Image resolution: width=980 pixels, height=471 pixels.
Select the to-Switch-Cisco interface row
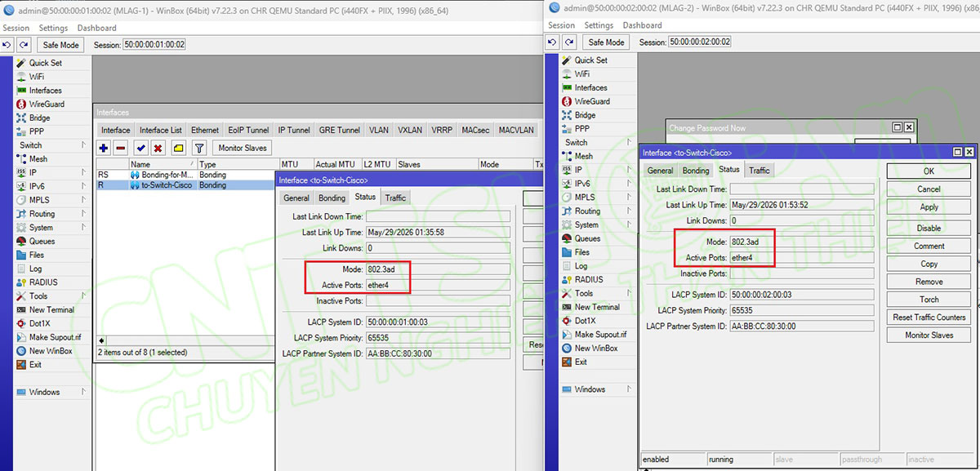(185, 185)
